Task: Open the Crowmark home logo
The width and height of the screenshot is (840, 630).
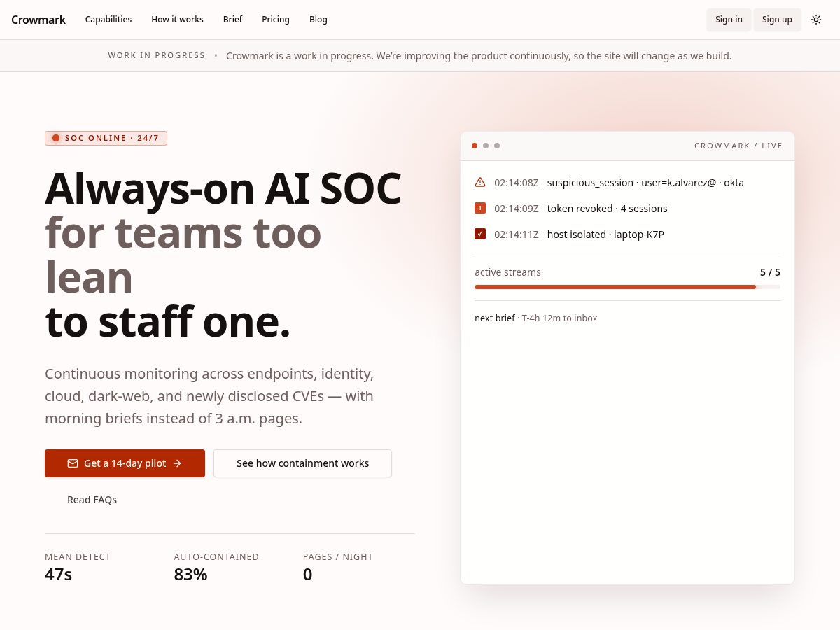Action: click(x=38, y=20)
